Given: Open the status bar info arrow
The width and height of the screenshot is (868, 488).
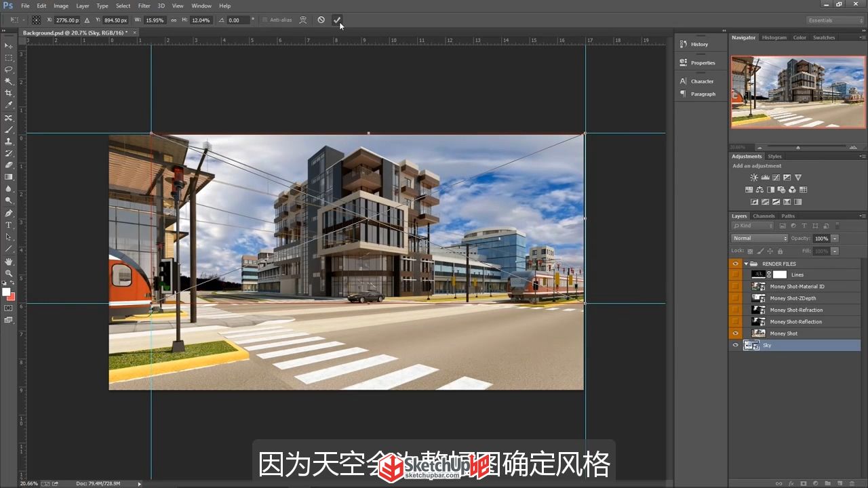Looking at the screenshot, I should tap(140, 483).
